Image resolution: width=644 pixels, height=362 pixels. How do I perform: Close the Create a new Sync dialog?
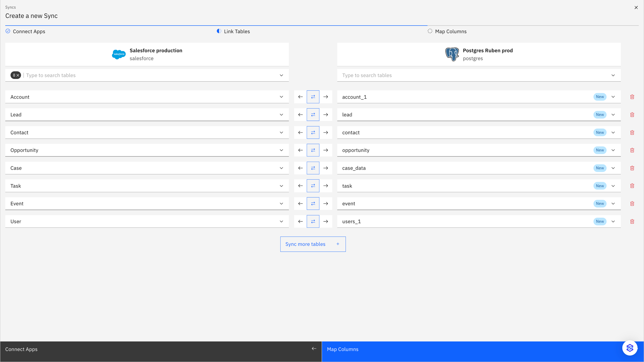point(636,7)
